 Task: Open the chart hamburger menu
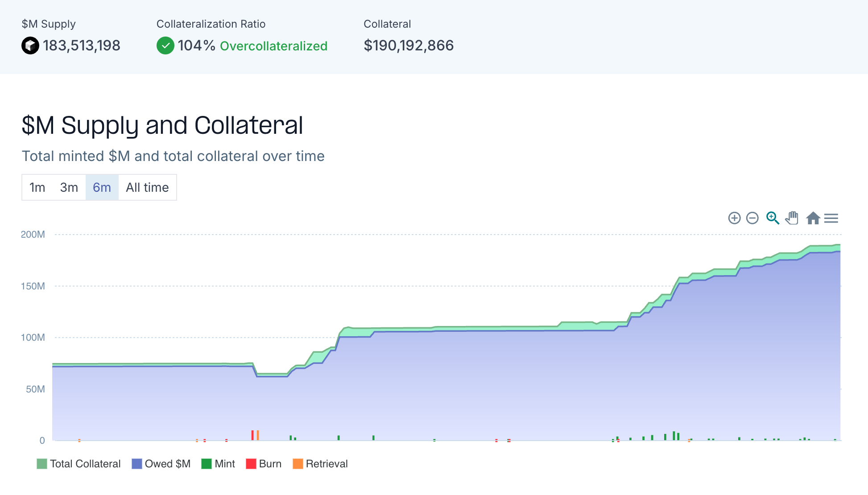click(831, 218)
